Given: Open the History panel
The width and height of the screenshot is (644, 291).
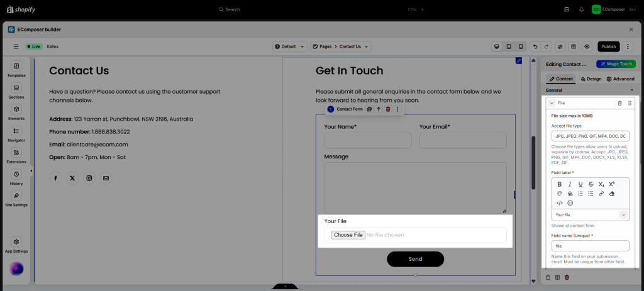Looking at the screenshot, I should 16,177.
